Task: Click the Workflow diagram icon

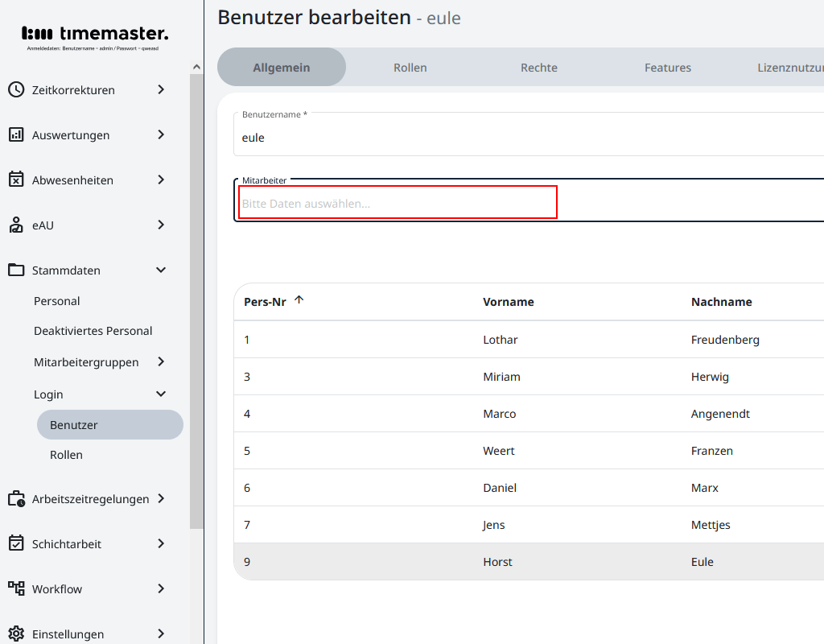Action: point(16,589)
